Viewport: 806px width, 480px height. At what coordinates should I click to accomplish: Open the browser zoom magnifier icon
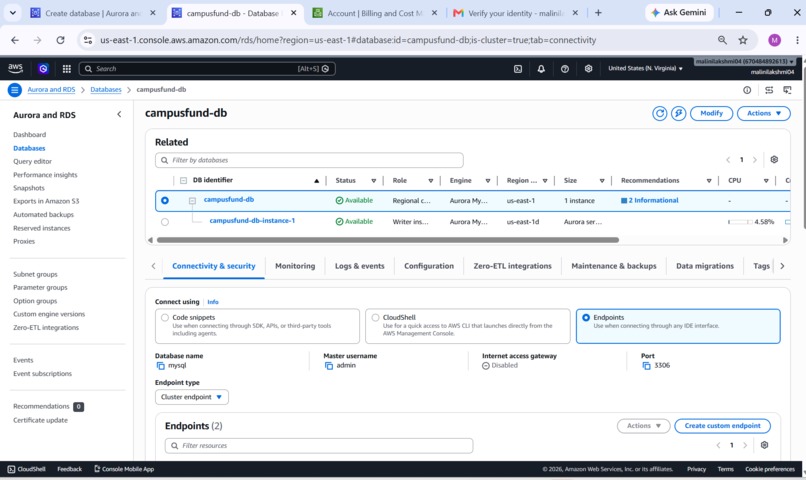click(722, 40)
